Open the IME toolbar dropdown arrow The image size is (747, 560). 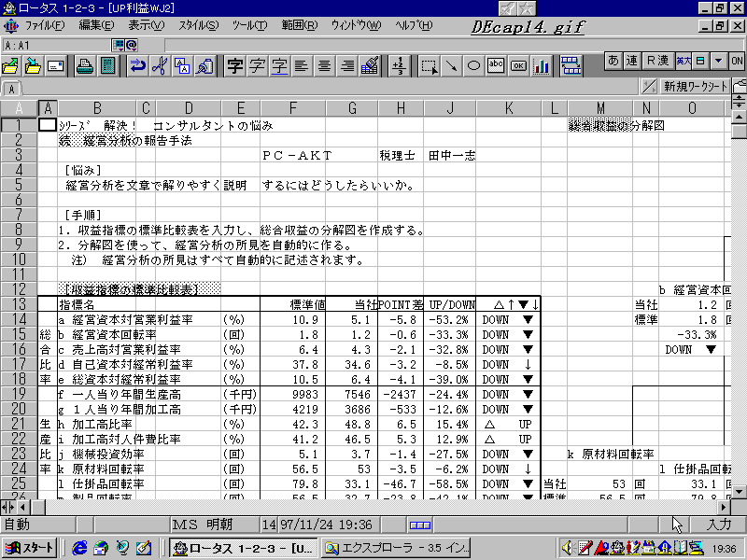tap(718, 61)
